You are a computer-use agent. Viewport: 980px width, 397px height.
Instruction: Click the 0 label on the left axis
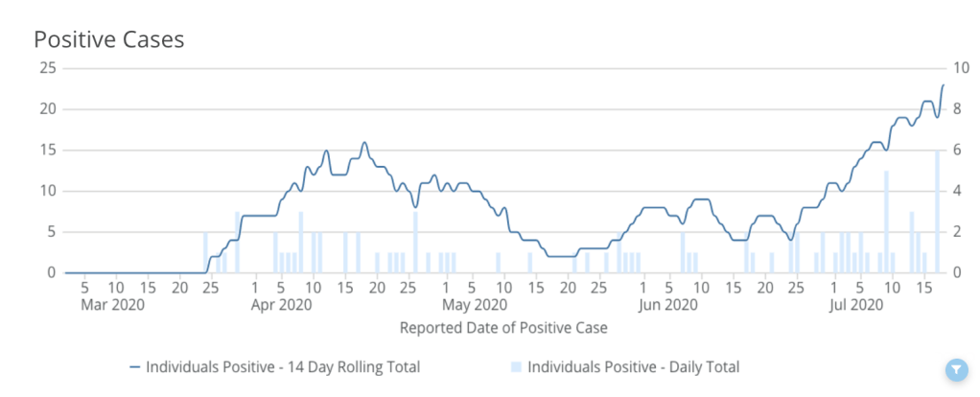(52, 272)
